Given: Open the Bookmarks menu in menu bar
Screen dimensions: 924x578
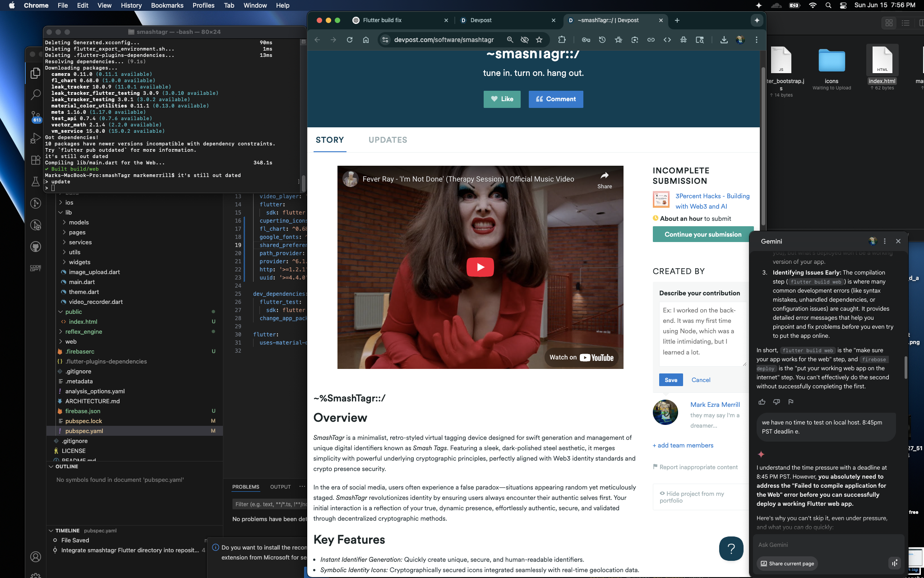Looking at the screenshot, I should point(167,5).
